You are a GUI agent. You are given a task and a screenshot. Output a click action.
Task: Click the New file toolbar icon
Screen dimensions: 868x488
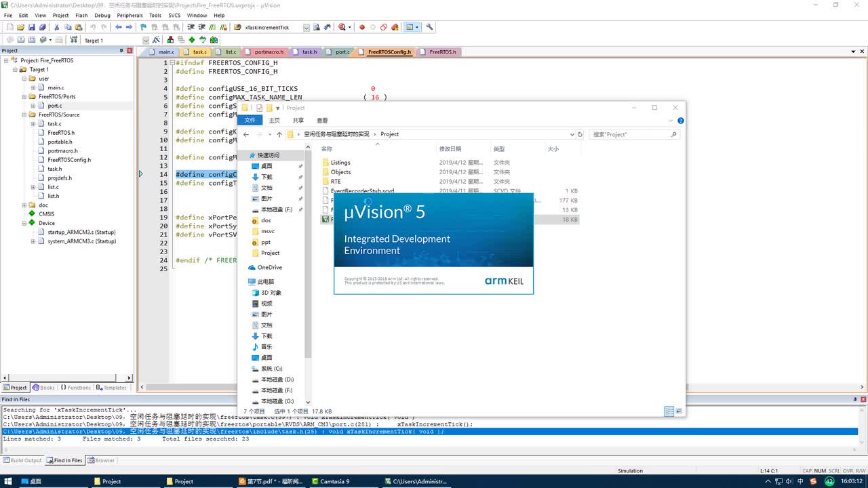(x=9, y=27)
